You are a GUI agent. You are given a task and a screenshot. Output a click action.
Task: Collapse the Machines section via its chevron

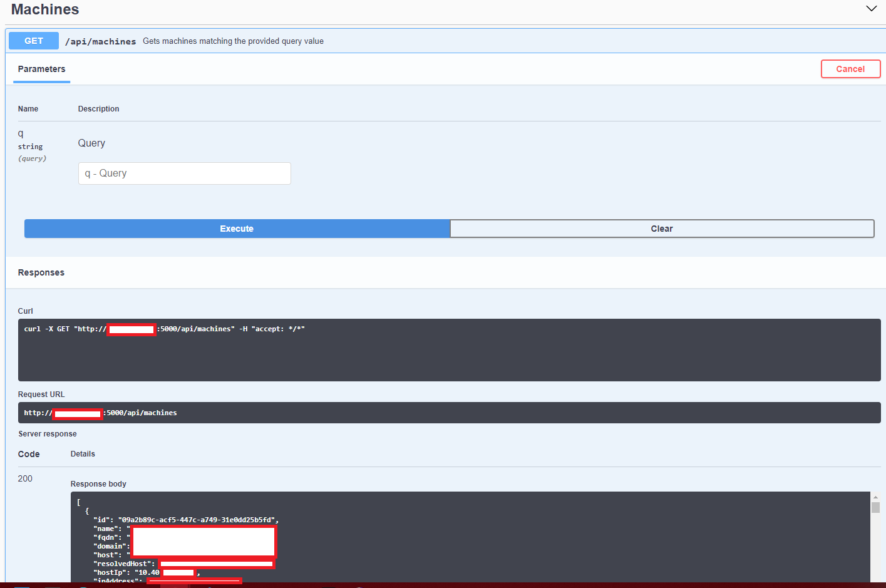click(x=872, y=9)
